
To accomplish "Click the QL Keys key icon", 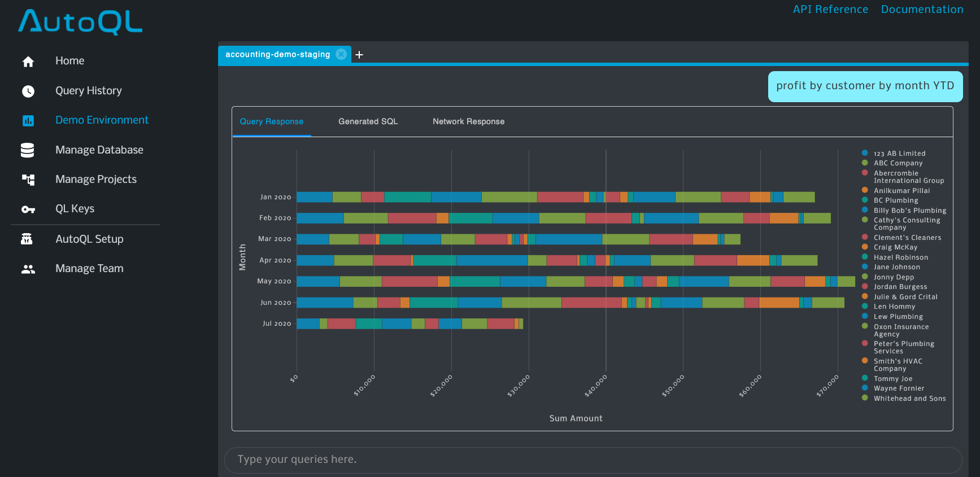I will point(28,209).
